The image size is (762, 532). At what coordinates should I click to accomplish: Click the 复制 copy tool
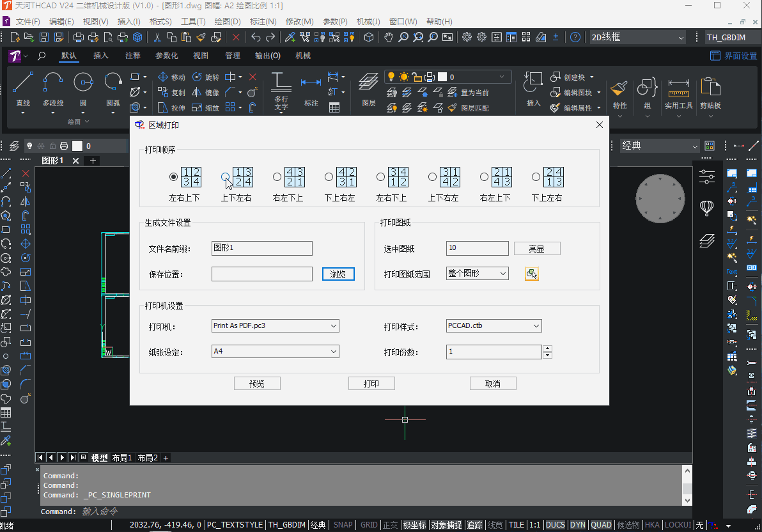tap(171, 92)
